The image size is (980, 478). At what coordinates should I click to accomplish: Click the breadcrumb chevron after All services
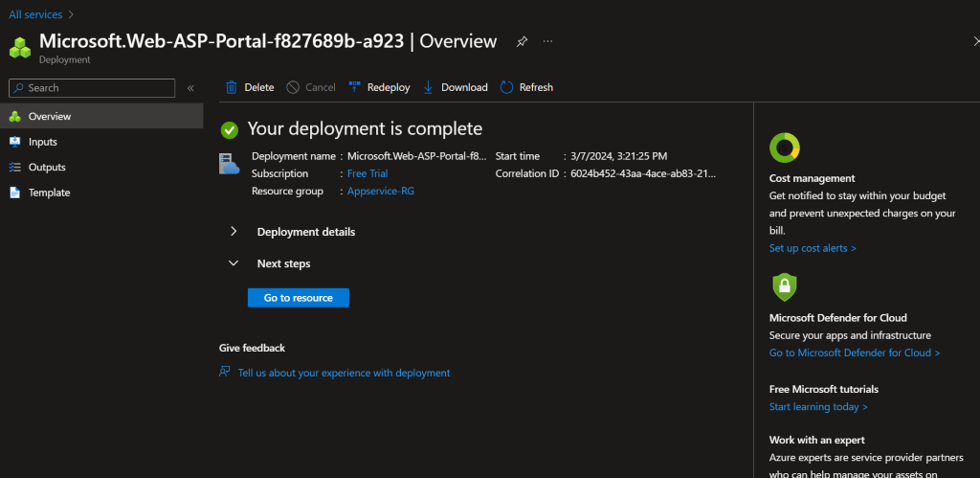pos(71,14)
